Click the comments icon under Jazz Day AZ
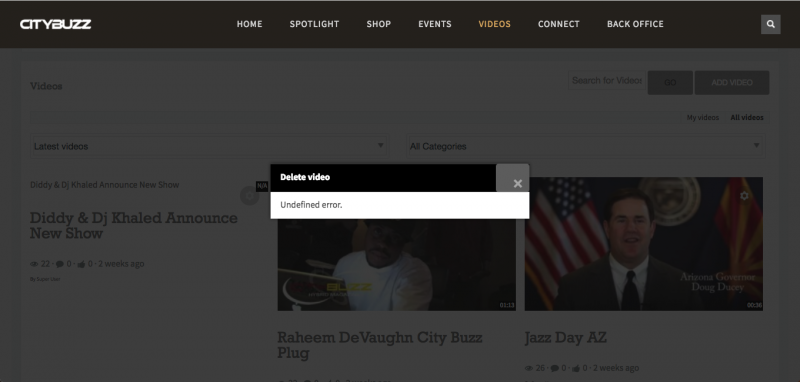Image resolution: width=800 pixels, height=382 pixels. 555,368
